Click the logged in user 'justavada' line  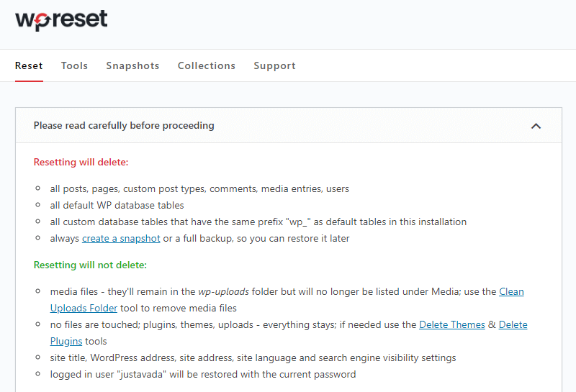tap(202, 374)
